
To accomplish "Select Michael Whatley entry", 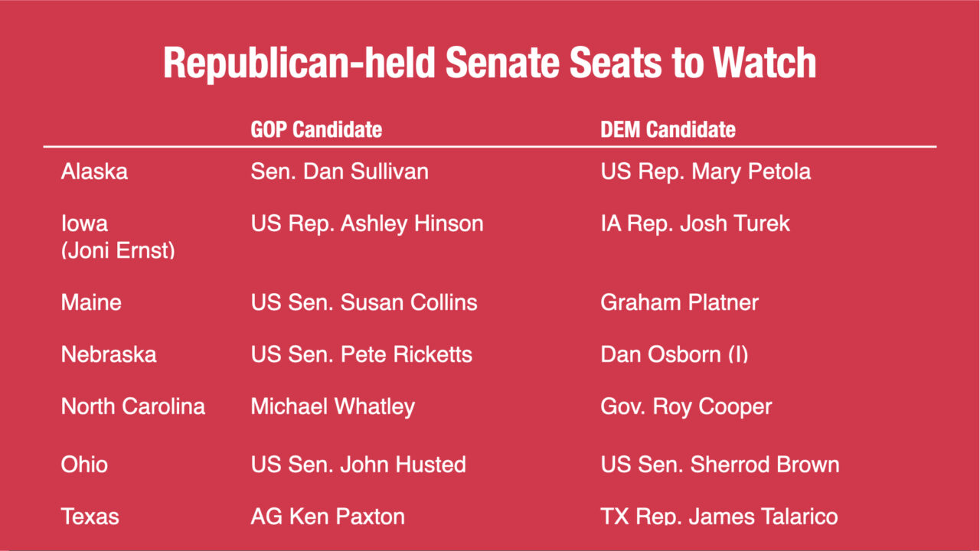I will click(332, 406).
